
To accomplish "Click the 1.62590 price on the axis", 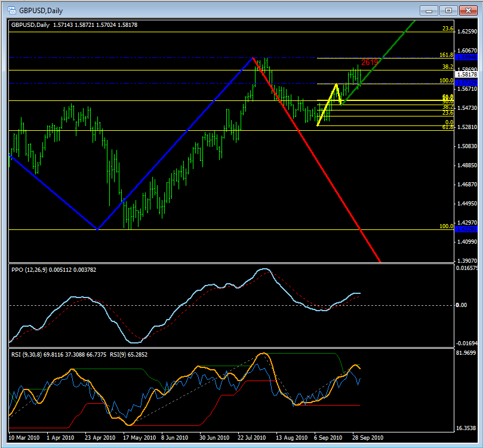I will (466, 32).
